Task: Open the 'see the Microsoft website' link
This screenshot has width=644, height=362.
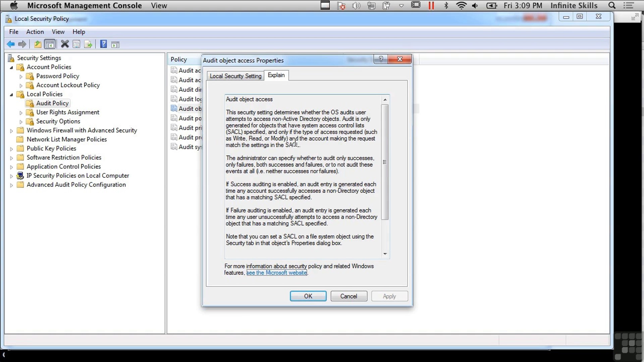Action: point(277,273)
